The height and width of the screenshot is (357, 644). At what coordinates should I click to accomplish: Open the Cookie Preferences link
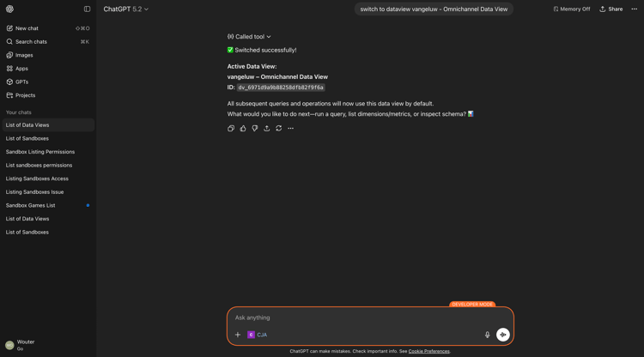(428, 351)
